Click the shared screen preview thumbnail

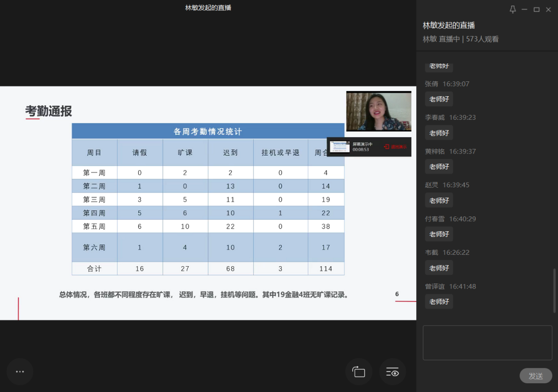pos(340,147)
